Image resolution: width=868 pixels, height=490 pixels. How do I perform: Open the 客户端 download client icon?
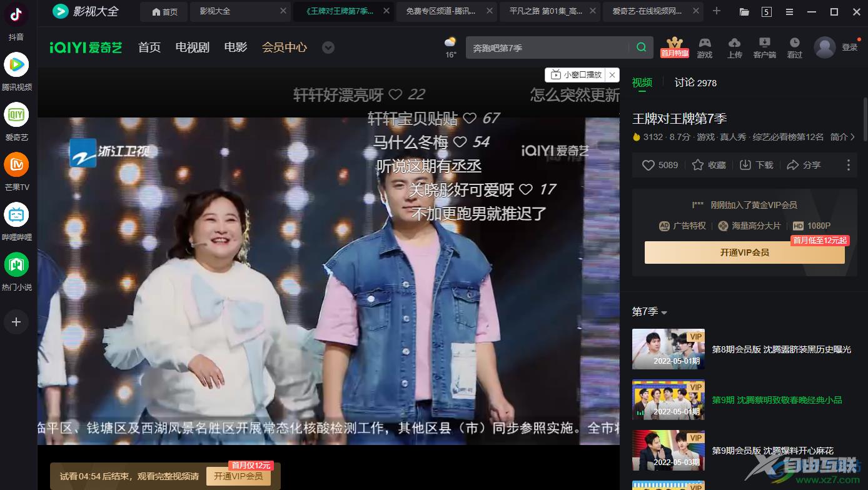click(764, 47)
